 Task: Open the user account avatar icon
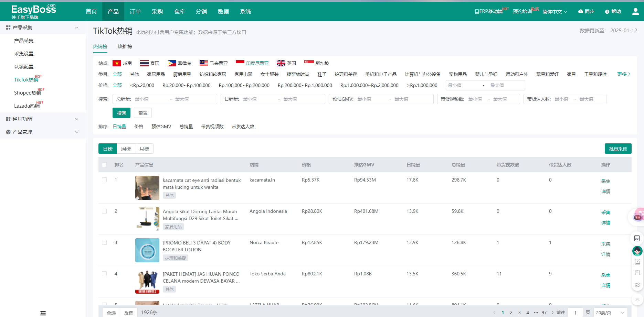[x=635, y=12]
